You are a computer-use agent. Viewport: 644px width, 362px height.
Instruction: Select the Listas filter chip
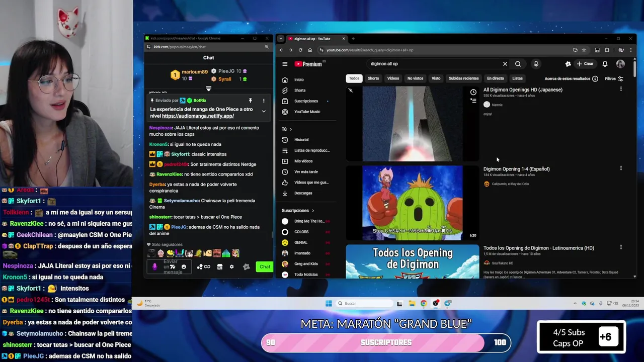click(517, 78)
